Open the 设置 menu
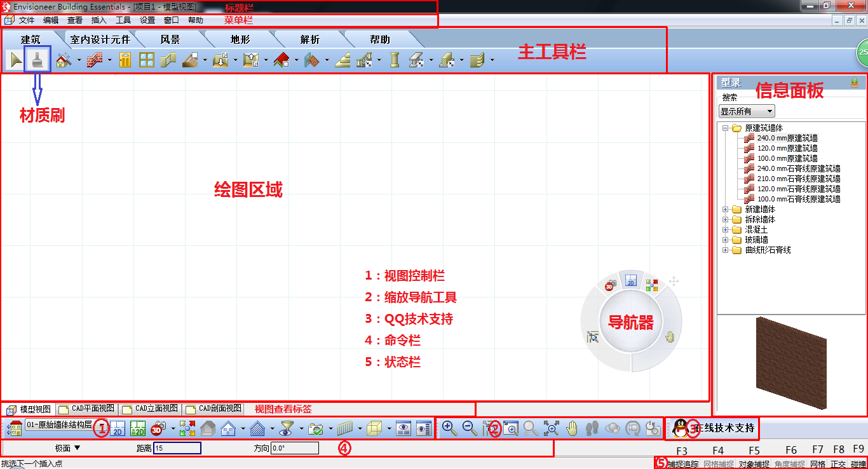Viewport: 868px width, 469px height. point(147,20)
